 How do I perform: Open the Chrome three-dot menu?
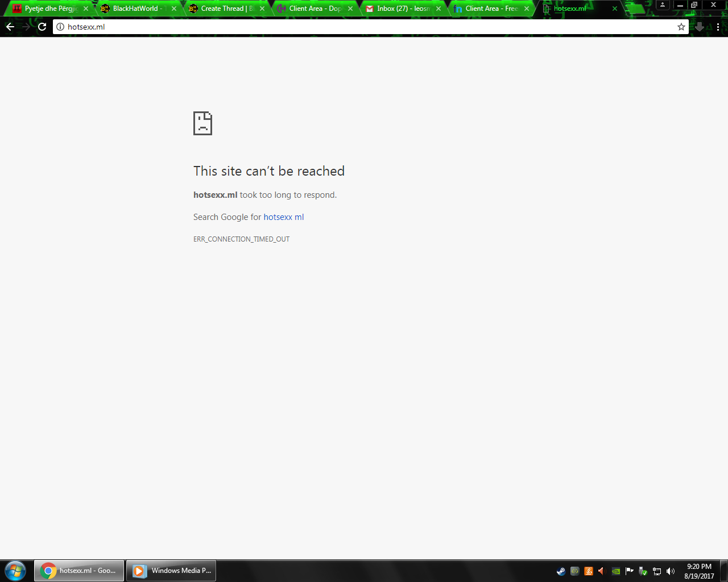718,27
